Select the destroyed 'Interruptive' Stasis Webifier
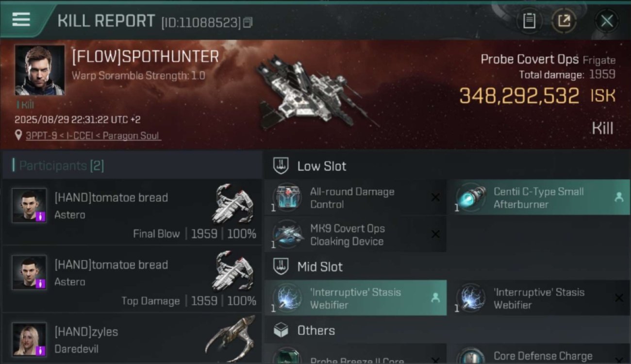This screenshot has width=631, height=364. click(x=539, y=298)
